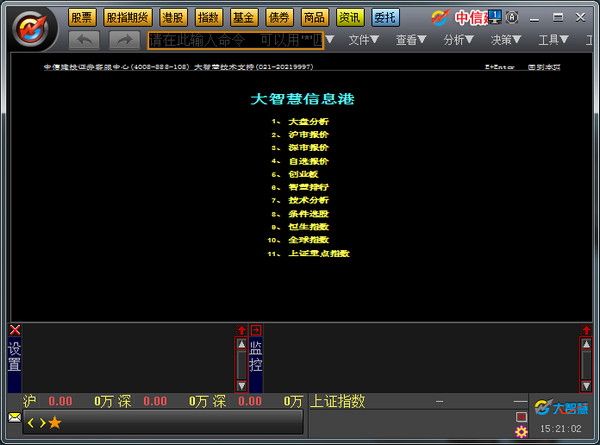Open the 分析 analysis menu dropdown

458,40
